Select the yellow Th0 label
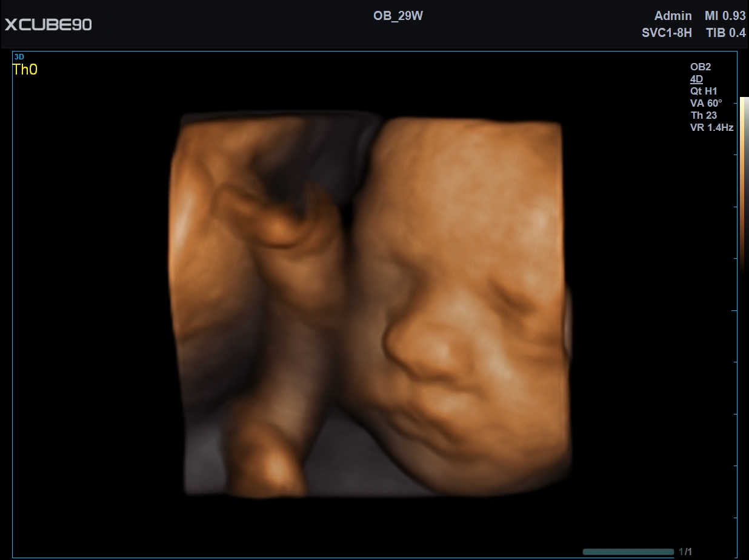Image resolution: width=749 pixels, height=560 pixels. (x=25, y=70)
